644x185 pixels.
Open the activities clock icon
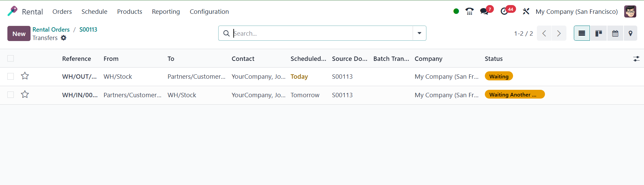(x=504, y=11)
